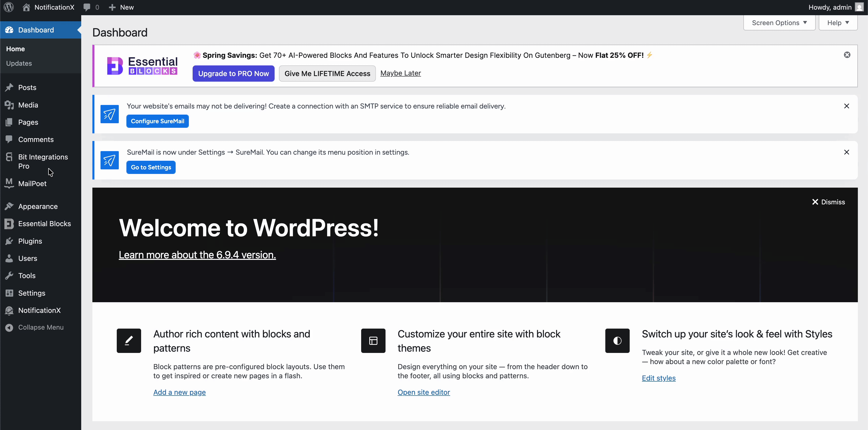Open the Bit Integrations Pro menu
Screen dimensions: 868x430
click(43, 161)
